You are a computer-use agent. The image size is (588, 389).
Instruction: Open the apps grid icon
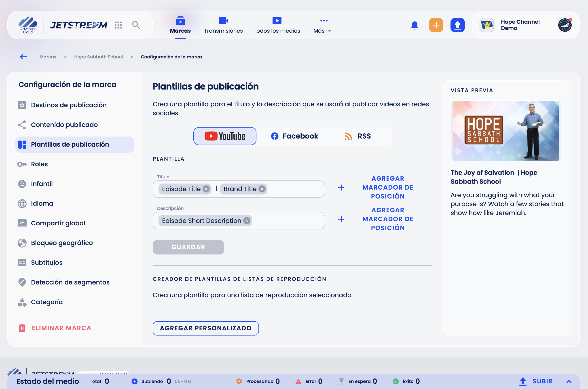coord(118,25)
